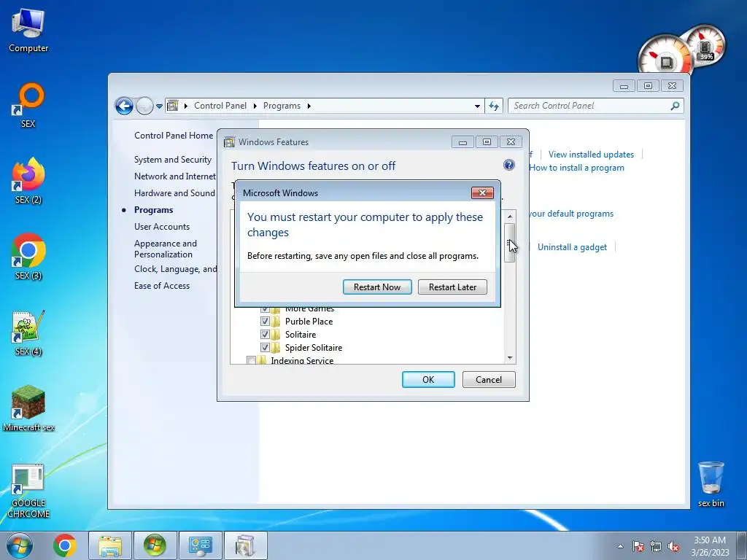Click the CPU meter gadget

coord(666,55)
